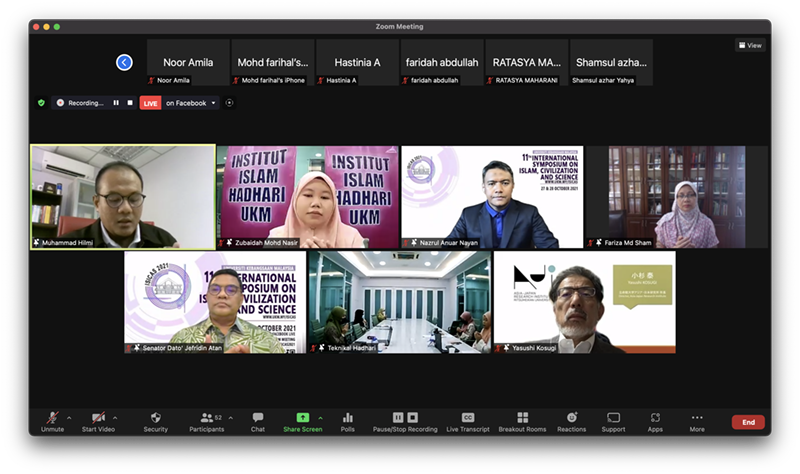Click the Apps icon
The width and height of the screenshot is (800, 474).
coord(655,420)
